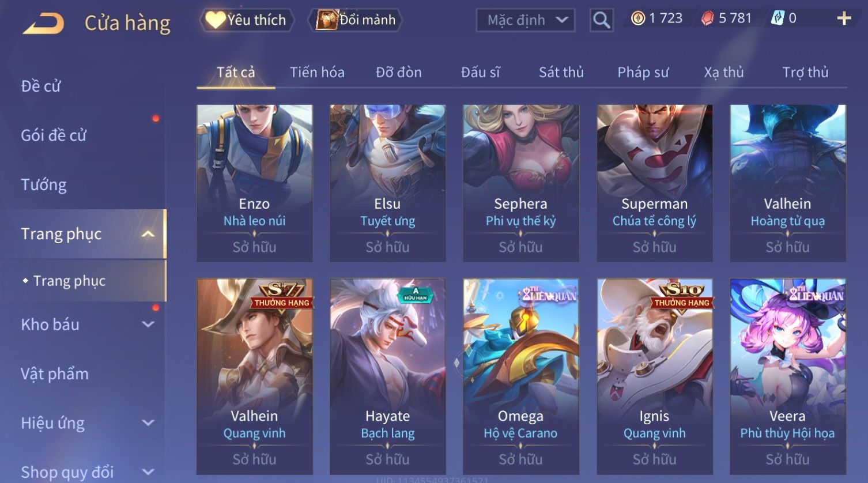Open search with the magnifier icon

[601, 20]
